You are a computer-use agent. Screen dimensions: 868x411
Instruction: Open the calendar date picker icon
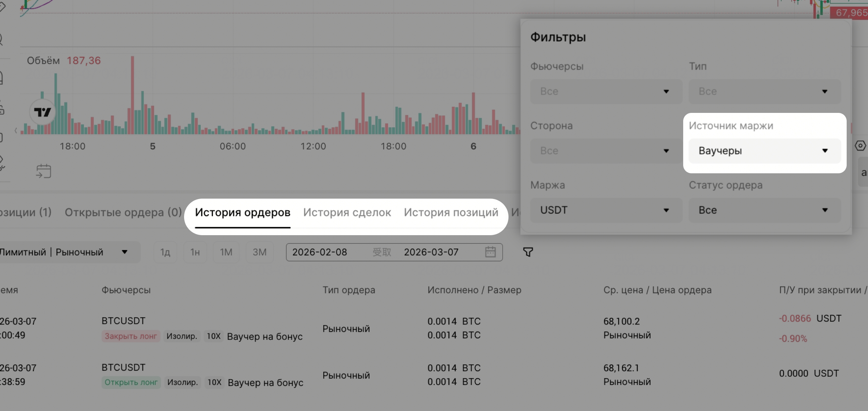pyautogui.click(x=490, y=252)
